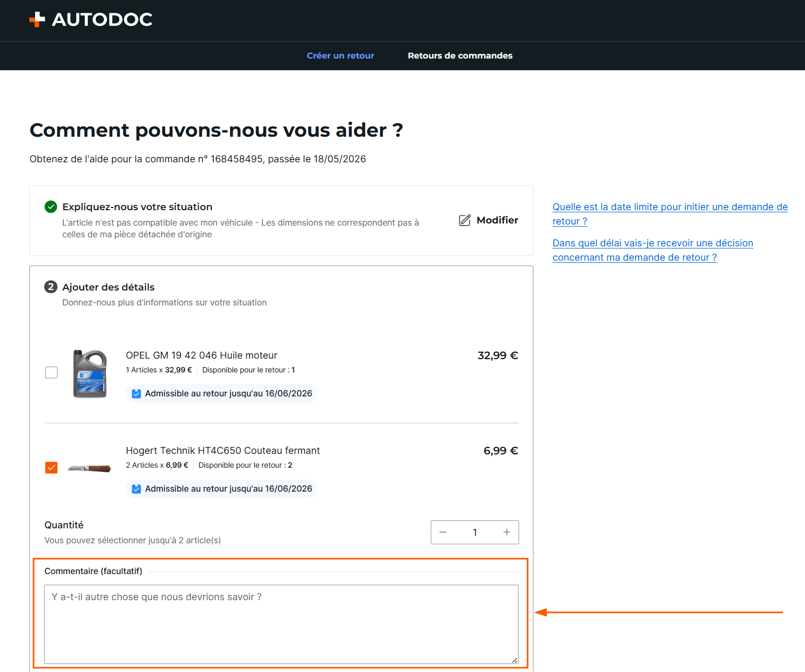Viewport: 805px width, 672px height.
Task: Click the step 2 number badge
Action: [51, 287]
